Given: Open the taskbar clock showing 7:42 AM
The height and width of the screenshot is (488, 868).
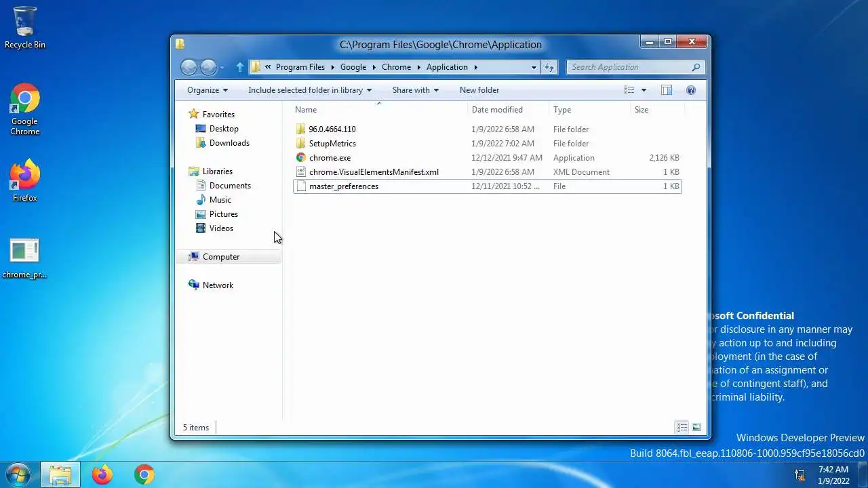Looking at the screenshot, I should (833, 475).
